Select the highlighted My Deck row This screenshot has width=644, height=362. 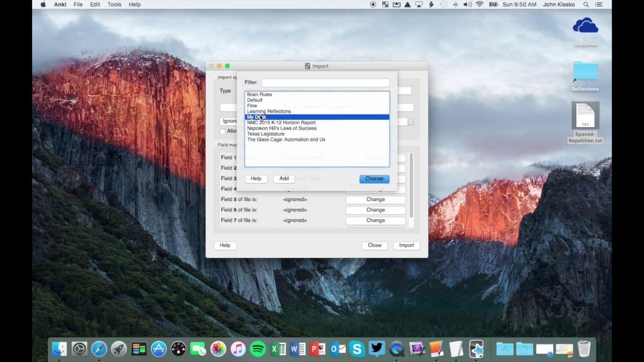point(317,117)
